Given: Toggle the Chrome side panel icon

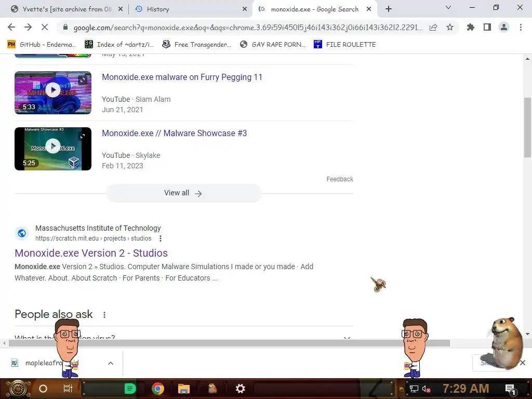Looking at the screenshot, I should pos(487,27).
